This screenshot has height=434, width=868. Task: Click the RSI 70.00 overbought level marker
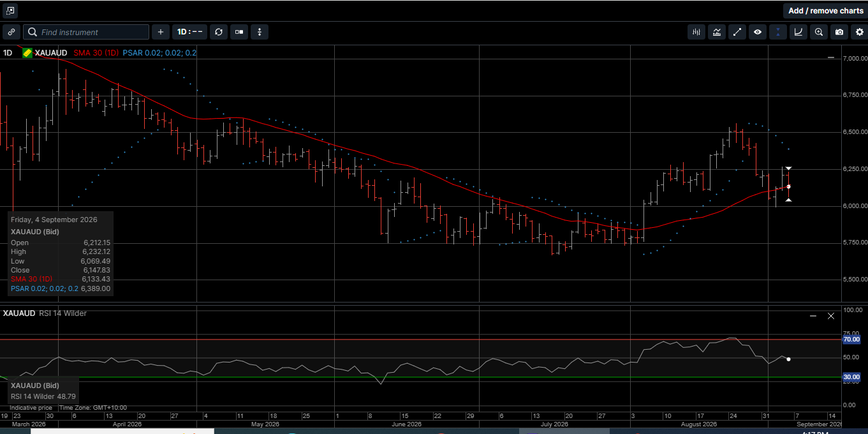[851, 340]
